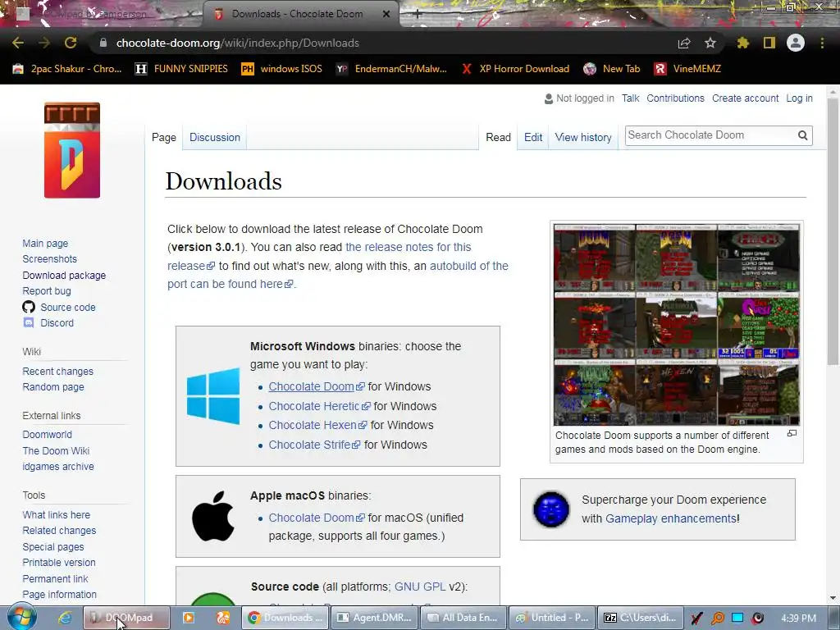Open Source code sidebar link
Screen dimensions: 840x630
pyautogui.click(x=67, y=307)
